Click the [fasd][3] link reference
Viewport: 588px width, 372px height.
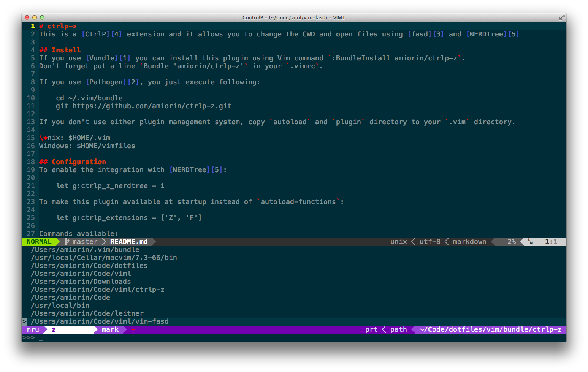426,34
